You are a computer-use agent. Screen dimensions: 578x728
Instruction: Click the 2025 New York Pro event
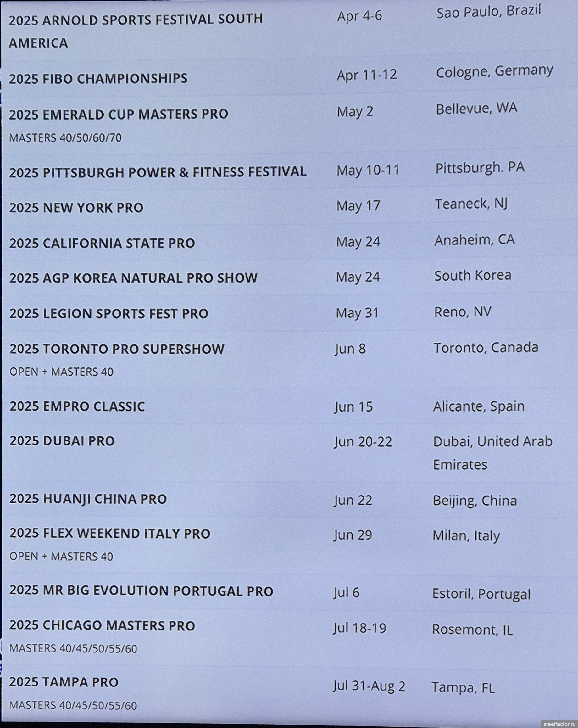point(76,208)
